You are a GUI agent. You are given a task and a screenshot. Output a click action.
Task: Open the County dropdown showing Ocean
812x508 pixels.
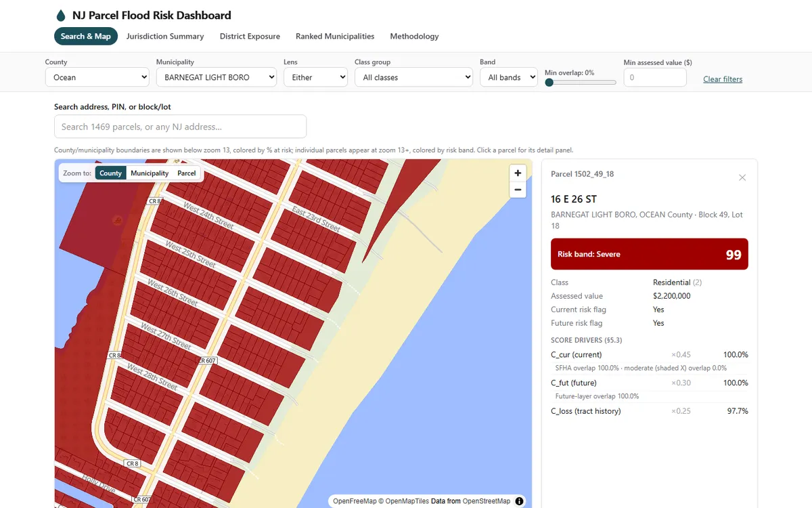click(97, 77)
